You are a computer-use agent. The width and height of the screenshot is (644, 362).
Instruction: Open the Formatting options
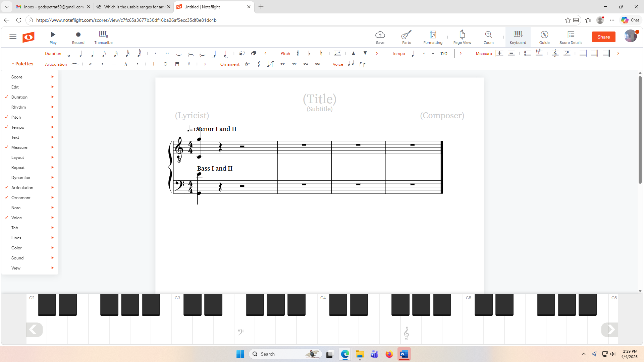[433, 37]
